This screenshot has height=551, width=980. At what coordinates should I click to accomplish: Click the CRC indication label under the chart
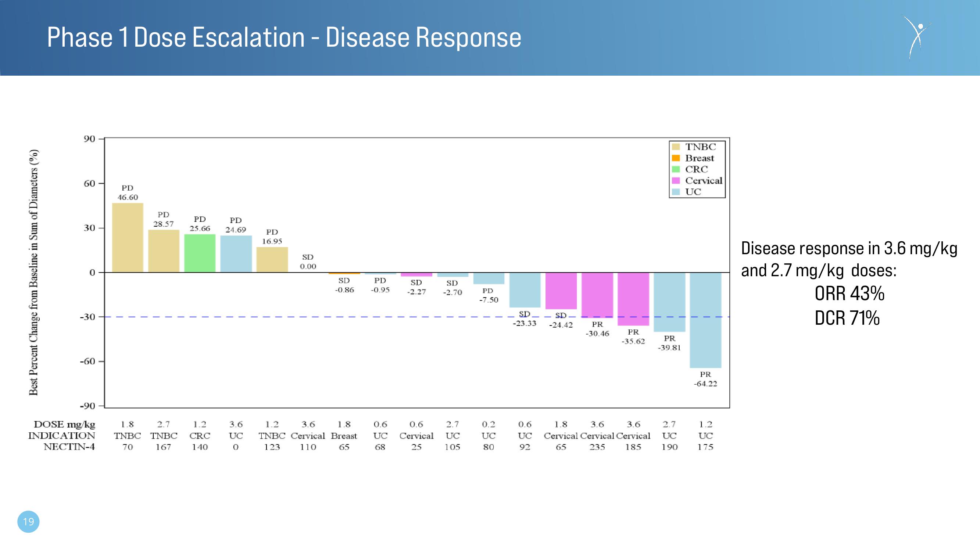tap(200, 436)
